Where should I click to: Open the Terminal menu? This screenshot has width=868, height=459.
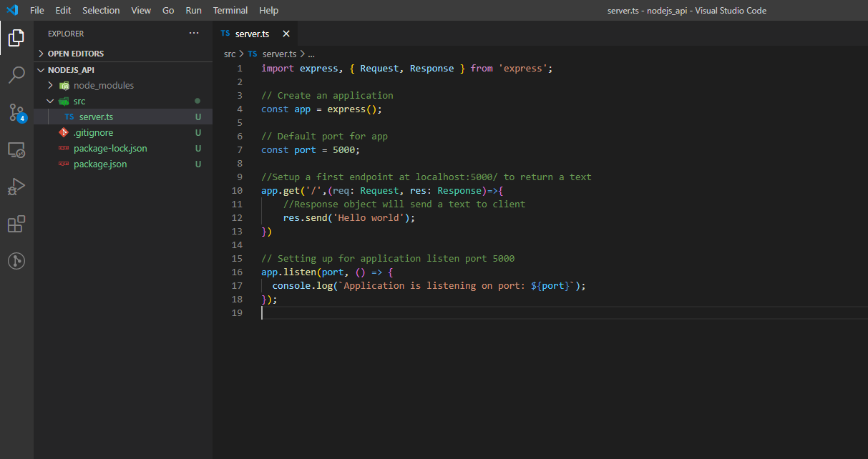point(230,10)
